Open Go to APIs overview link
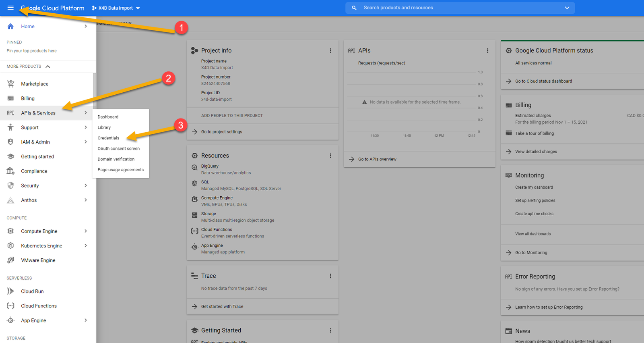Screen dimensions: 644x343 coord(377,159)
